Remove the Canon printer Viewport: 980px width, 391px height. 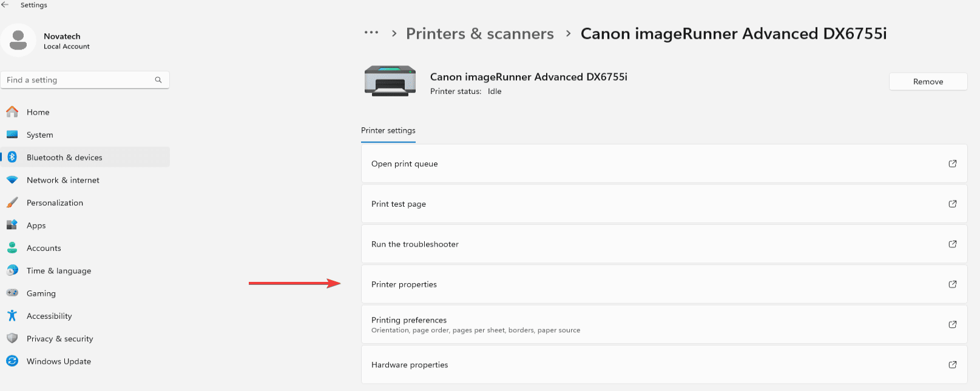(928, 82)
